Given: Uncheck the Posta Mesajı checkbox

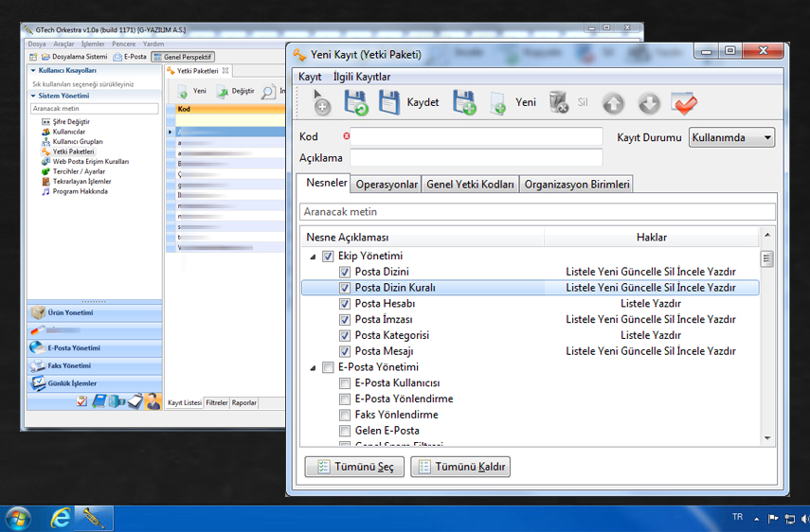Looking at the screenshot, I should pos(345,352).
